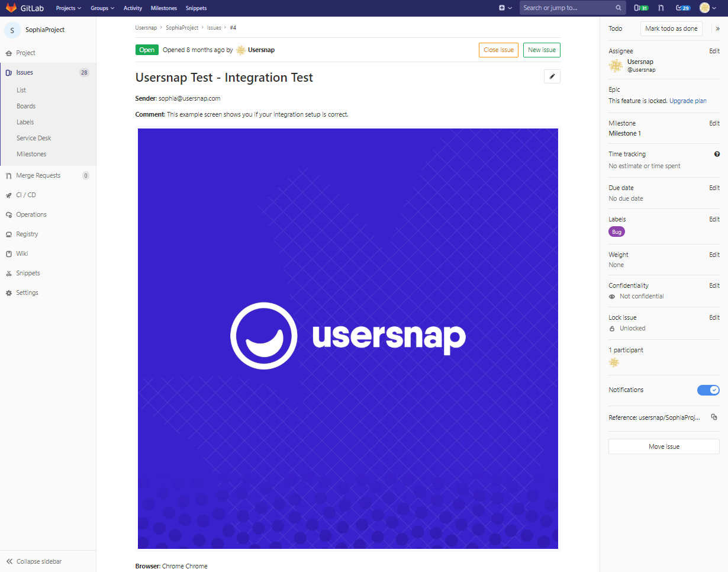The height and width of the screenshot is (572, 728).
Task: Click Usersnap author avatar near Opened text
Action: click(x=241, y=50)
